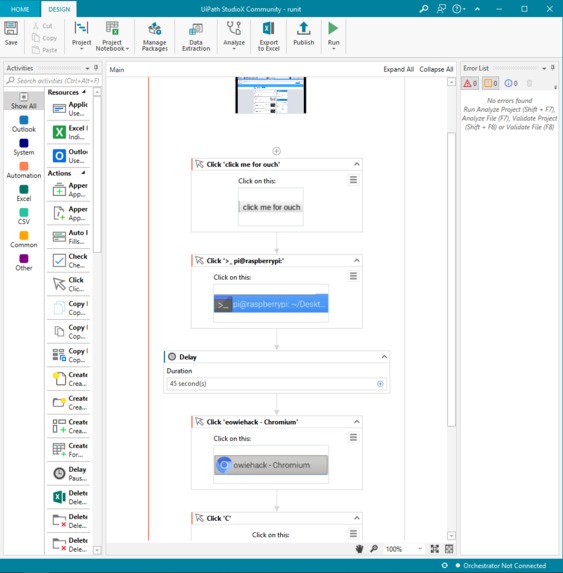
Task: Filter activities by Excel category
Action: point(24,193)
